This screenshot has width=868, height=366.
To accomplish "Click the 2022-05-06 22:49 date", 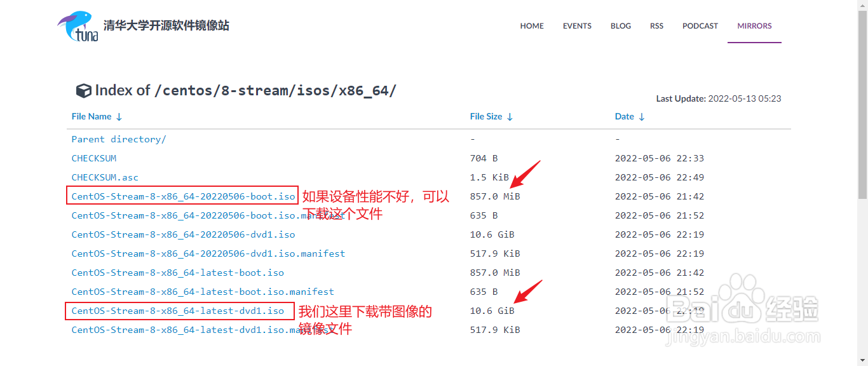I will (x=660, y=177).
